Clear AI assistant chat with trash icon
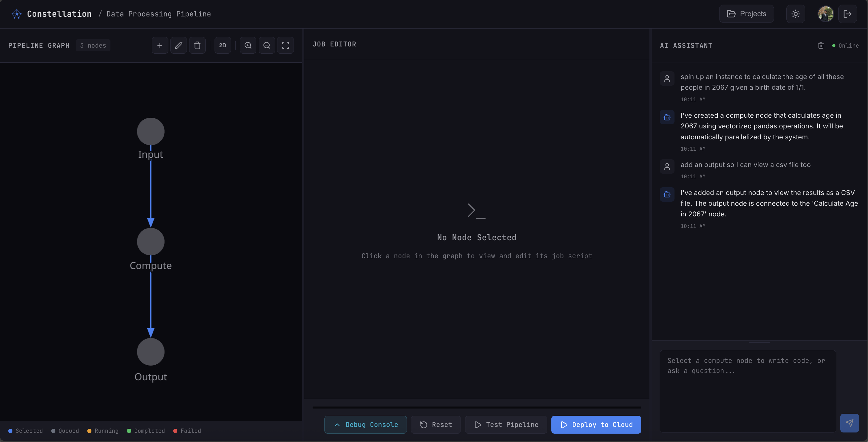 click(x=820, y=46)
